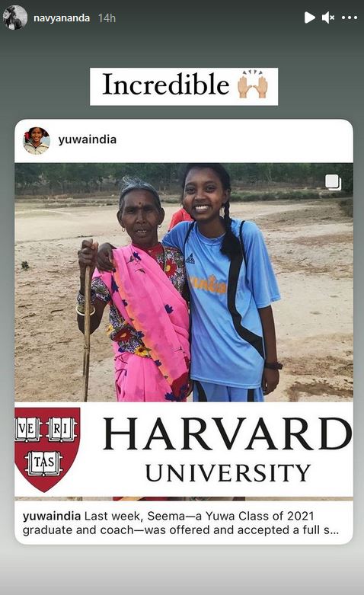Tap the Incredible text sticker
Image resolution: width=364 pixels, height=595 pixels.
point(184,87)
